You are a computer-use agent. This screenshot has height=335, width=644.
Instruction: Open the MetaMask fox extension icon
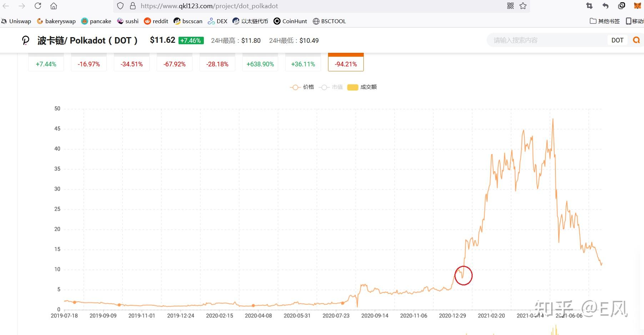click(637, 6)
